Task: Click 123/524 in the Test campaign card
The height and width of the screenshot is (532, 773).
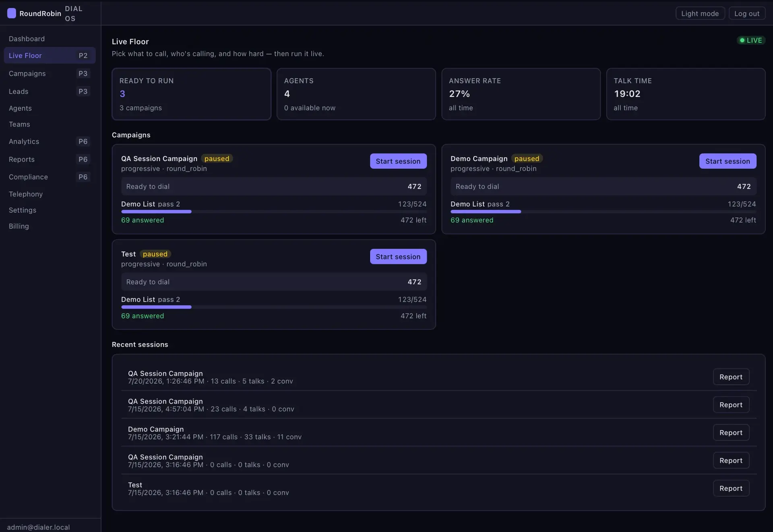Action: click(412, 299)
